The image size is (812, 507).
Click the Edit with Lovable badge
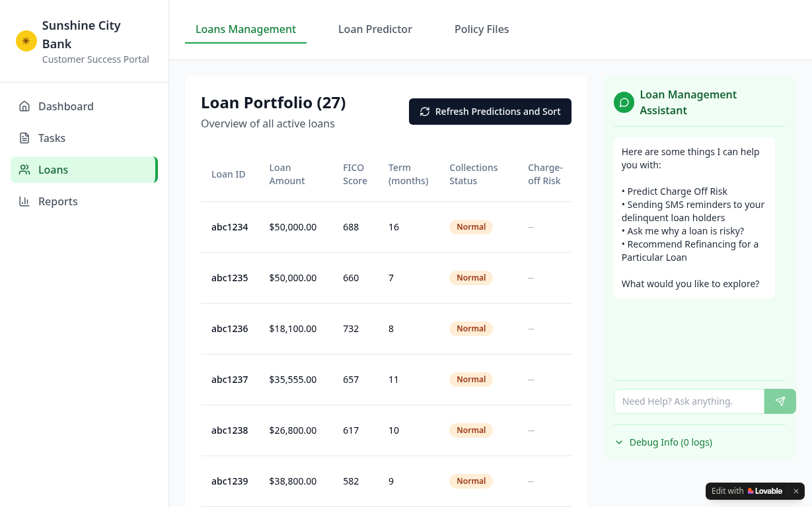point(747,491)
